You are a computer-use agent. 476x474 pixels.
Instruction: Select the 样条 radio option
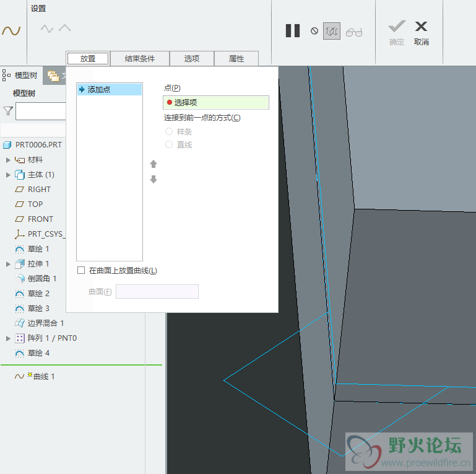(169, 131)
